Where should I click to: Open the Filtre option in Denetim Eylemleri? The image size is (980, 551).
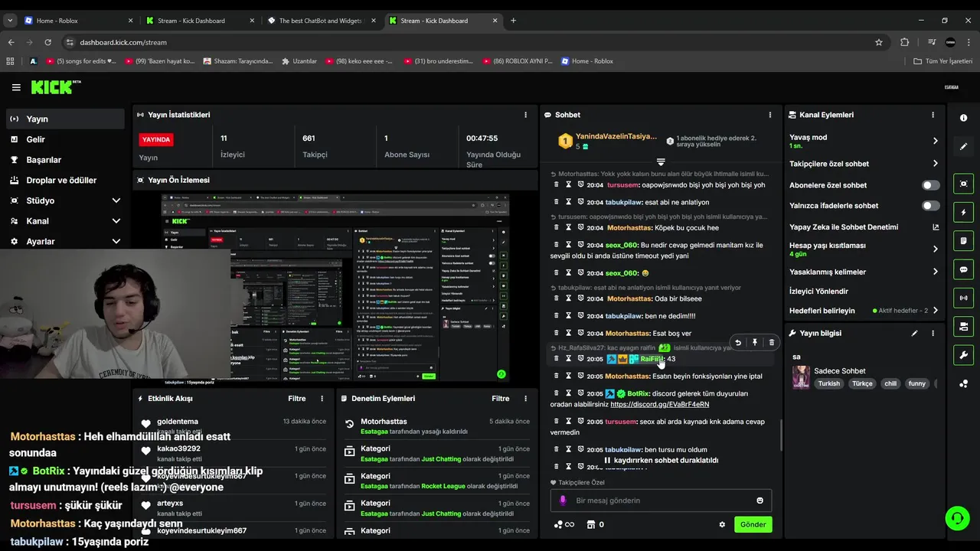(x=500, y=399)
